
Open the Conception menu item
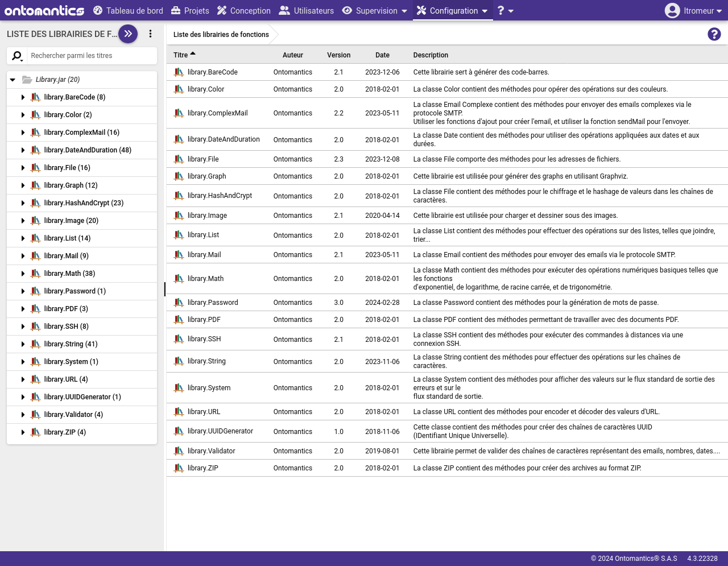point(244,10)
